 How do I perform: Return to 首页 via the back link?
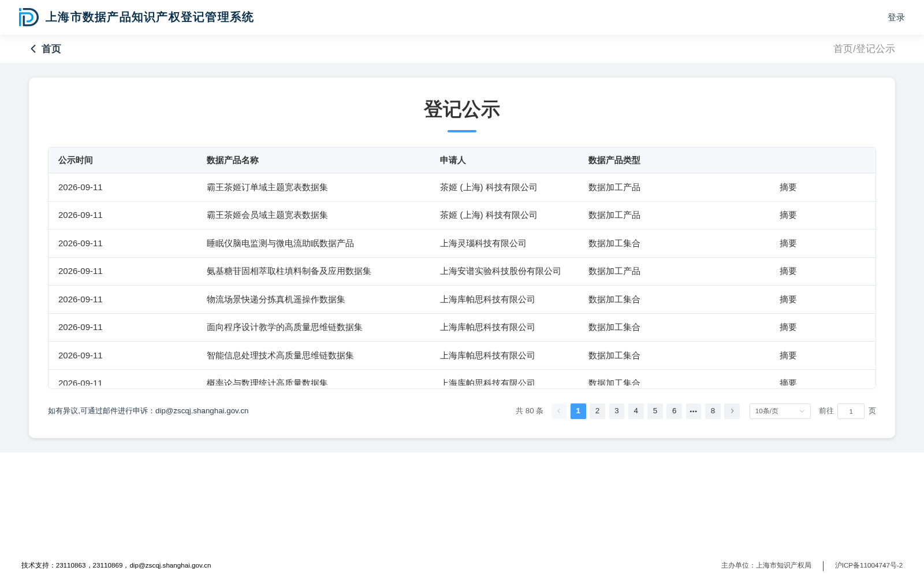click(x=51, y=49)
